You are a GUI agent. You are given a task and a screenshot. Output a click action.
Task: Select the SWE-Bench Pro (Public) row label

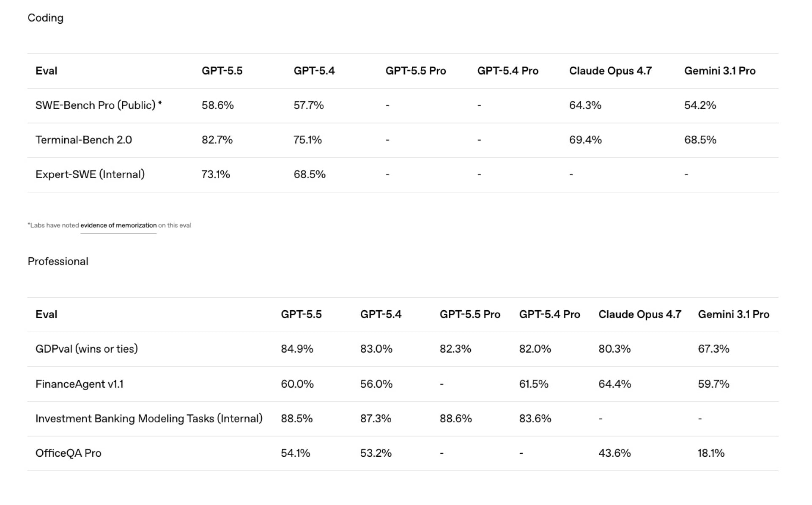click(98, 105)
